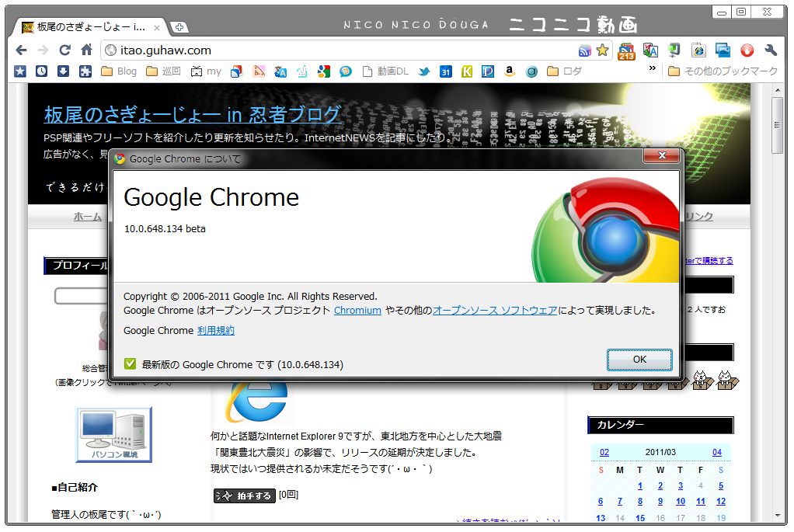Click the blog title 板尾のさぎょーじょー in 忍者ブログ
The image size is (794, 532).
tap(193, 115)
